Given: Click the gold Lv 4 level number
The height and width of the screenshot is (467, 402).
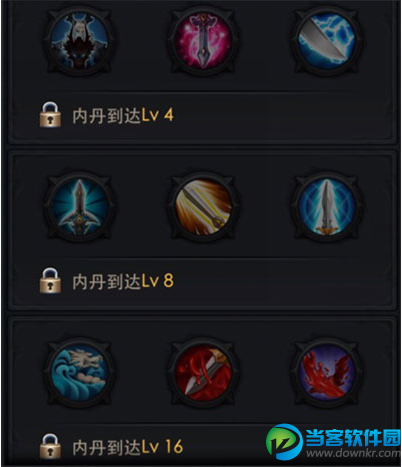Looking at the screenshot, I should tap(158, 115).
